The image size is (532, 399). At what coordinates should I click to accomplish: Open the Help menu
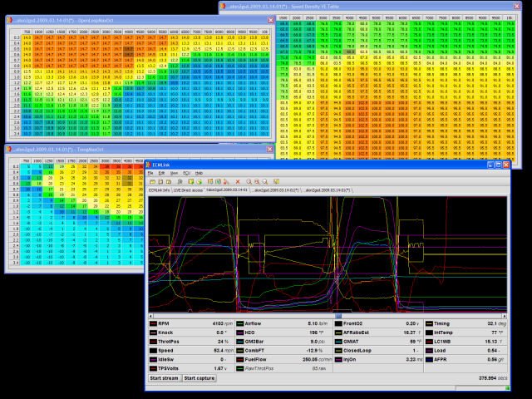pos(199,173)
